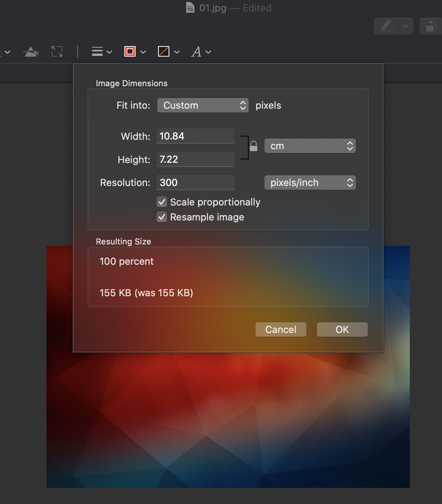Open the shape style lines menu
This screenshot has width=442, height=504.
click(102, 52)
